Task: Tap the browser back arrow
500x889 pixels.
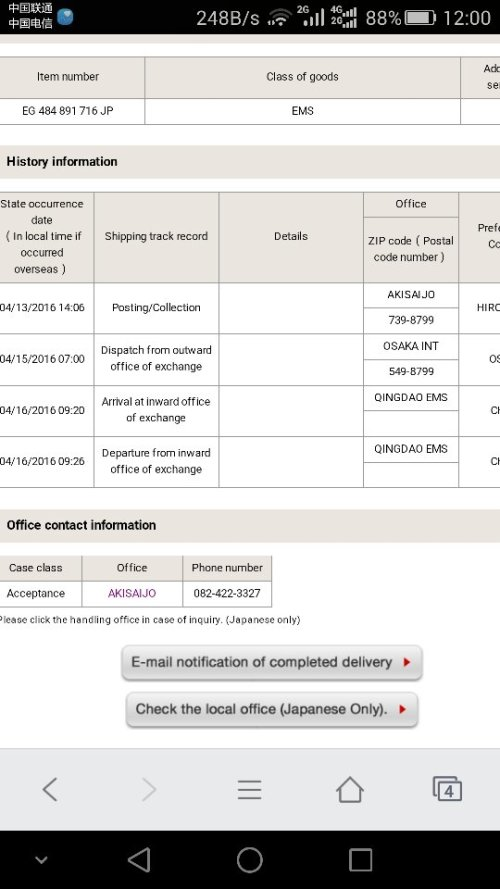Action: pyautogui.click(x=50, y=789)
